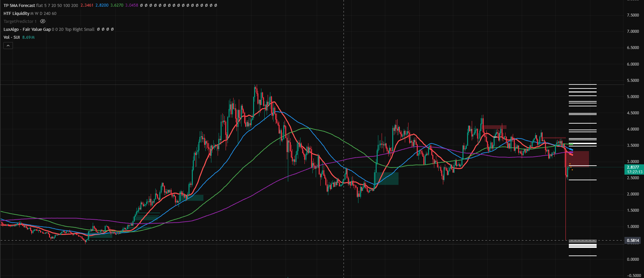Select the HTF Liquidity indicator title
Screen dimensions: 644x278
pyautogui.click(x=16, y=14)
